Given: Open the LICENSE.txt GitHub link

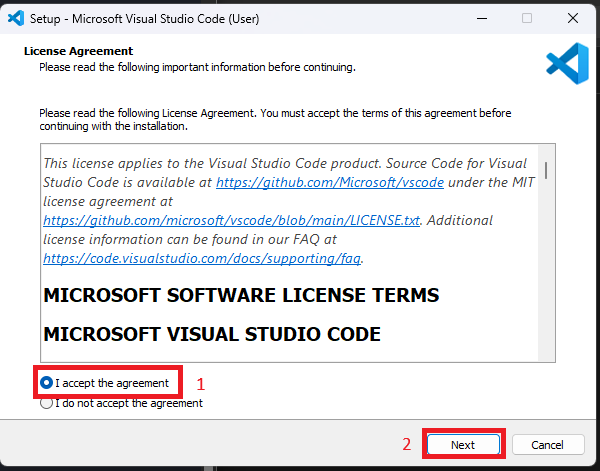Looking at the screenshot, I should pyautogui.click(x=231, y=220).
